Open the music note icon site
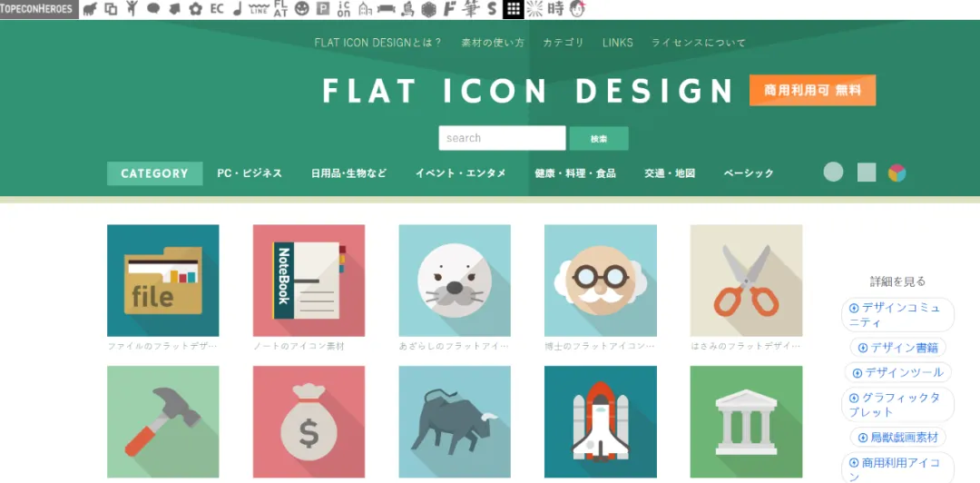 pyautogui.click(x=237, y=9)
